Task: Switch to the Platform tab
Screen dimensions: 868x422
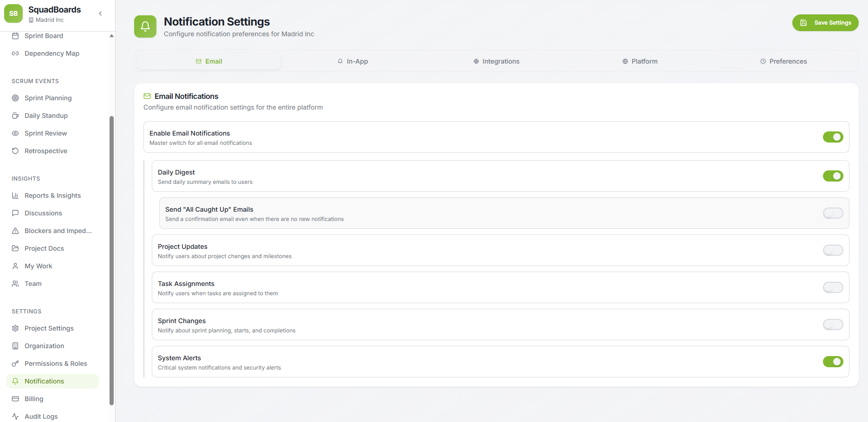Action: pos(640,61)
